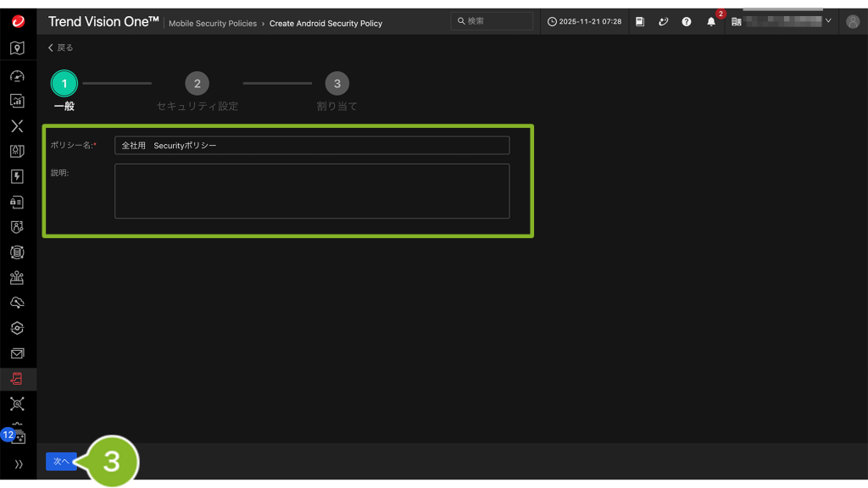Open the cloud security icon in sidebar
Screen dimensions: 868x488
pyautogui.click(x=17, y=302)
